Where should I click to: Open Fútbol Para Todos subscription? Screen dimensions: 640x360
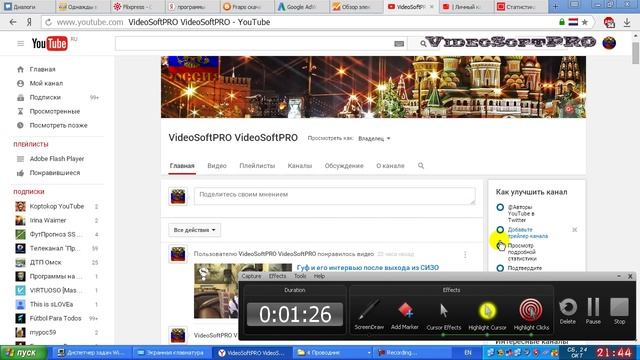55,318
